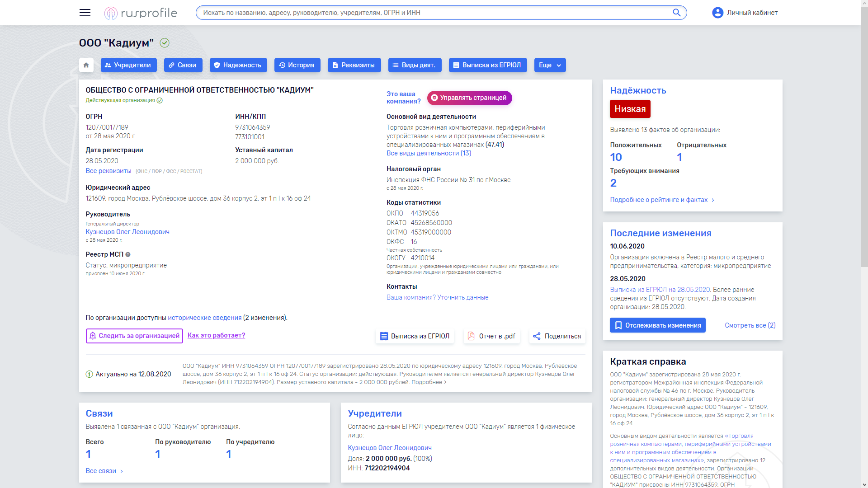Screen dimensions: 868x488
Task: Click attention-required facts count 2
Action: tap(613, 183)
